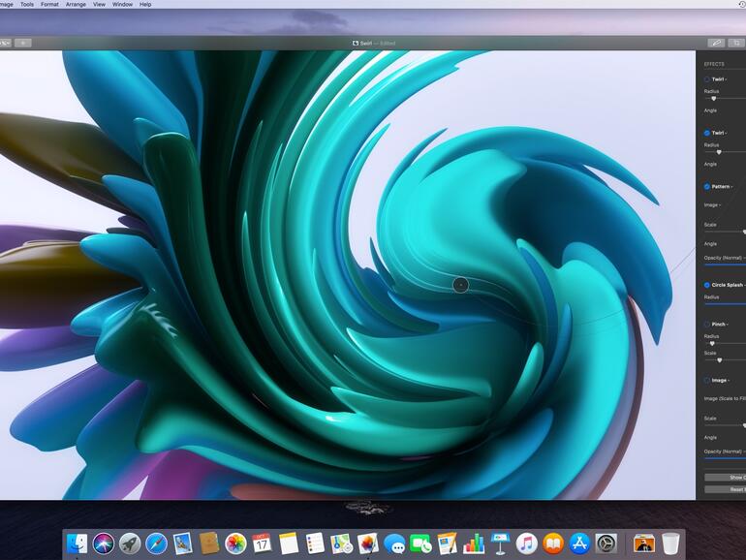Click the Pixelmator Pro Dock icon
Viewport: 746px width, 560px height.
click(x=367, y=544)
